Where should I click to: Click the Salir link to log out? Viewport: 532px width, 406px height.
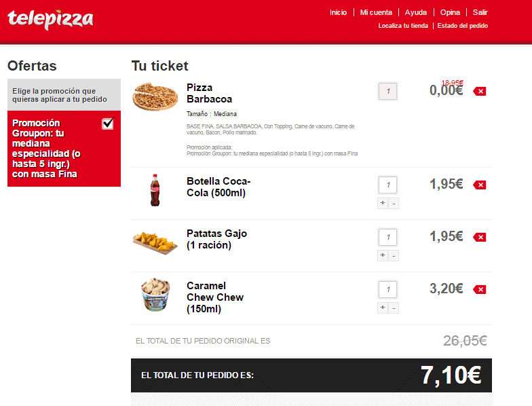(x=480, y=12)
